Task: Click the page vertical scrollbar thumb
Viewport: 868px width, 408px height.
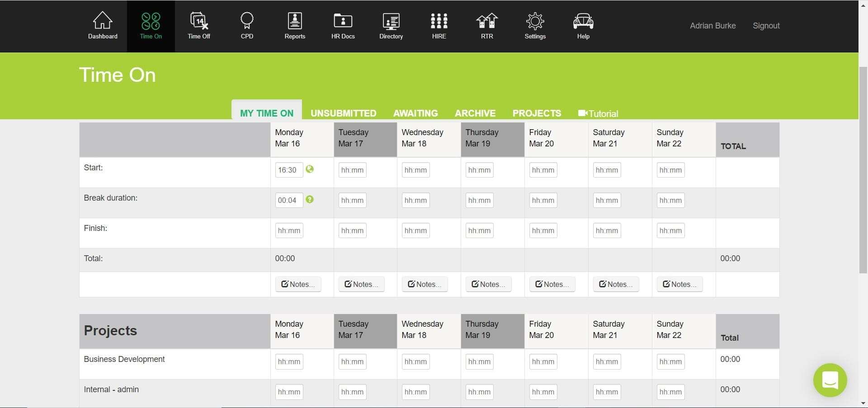Action: pyautogui.click(x=863, y=169)
